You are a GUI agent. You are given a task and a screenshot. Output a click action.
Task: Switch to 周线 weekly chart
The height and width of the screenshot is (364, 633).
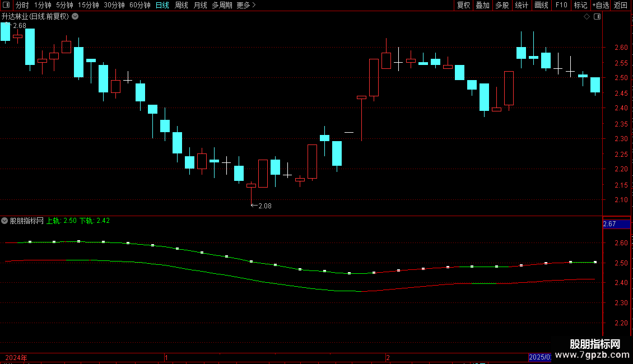[181, 5]
